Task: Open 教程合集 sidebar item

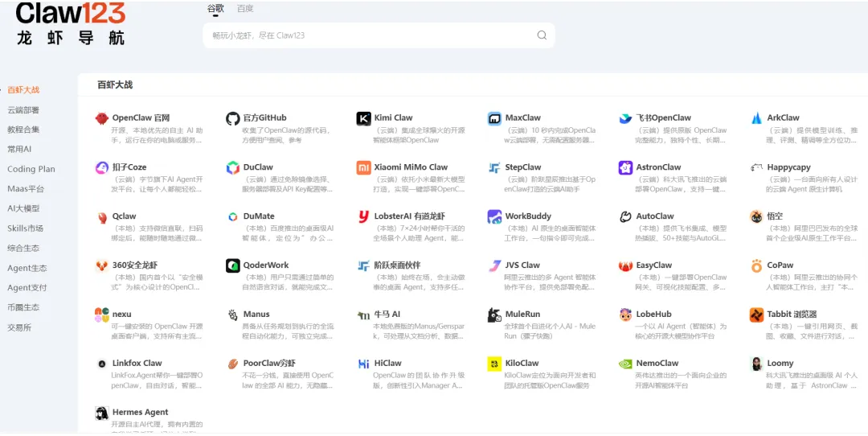Action: (23, 129)
